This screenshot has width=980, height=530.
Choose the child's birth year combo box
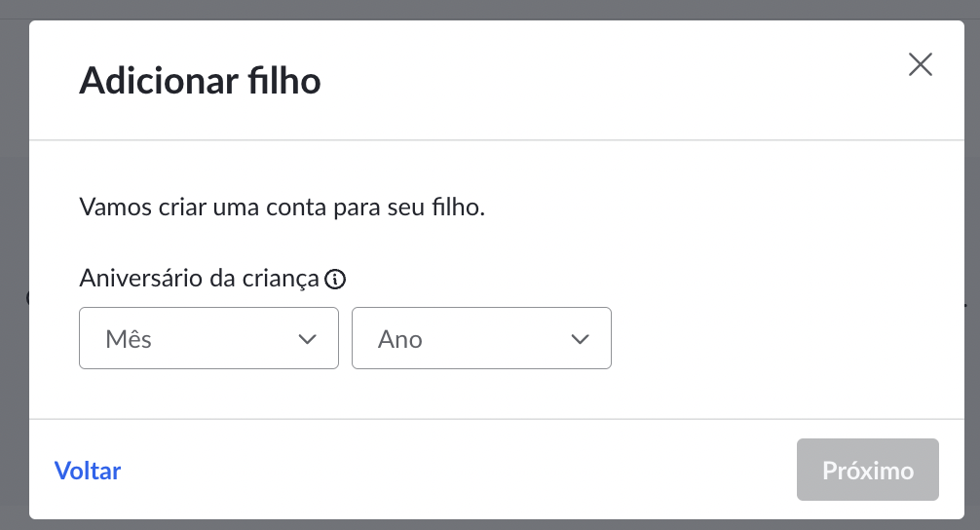[481, 338]
